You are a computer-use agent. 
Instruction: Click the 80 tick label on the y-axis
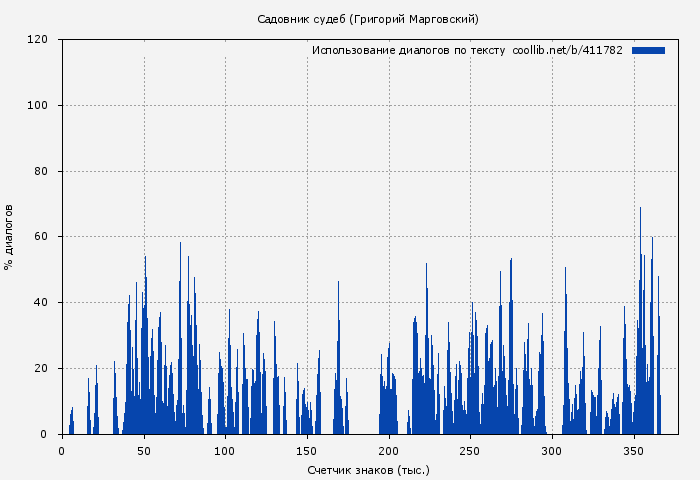(41, 171)
